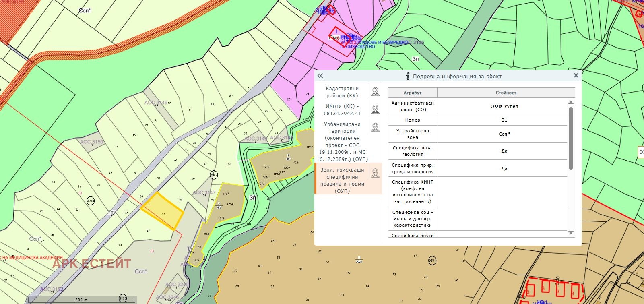This screenshot has height=304, width=644.
Task: Click the Атрибут column header
Action: click(x=412, y=93)
